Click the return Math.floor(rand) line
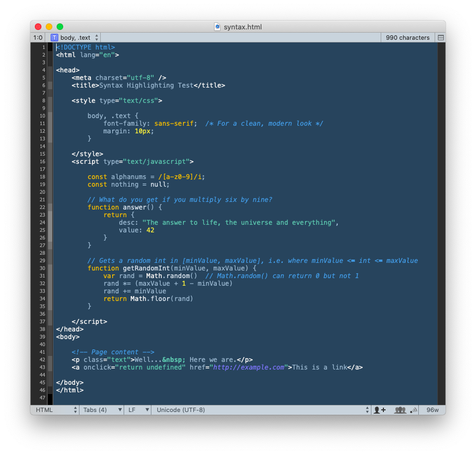Screen dimensions: 476x455 [x=148, y=299]
